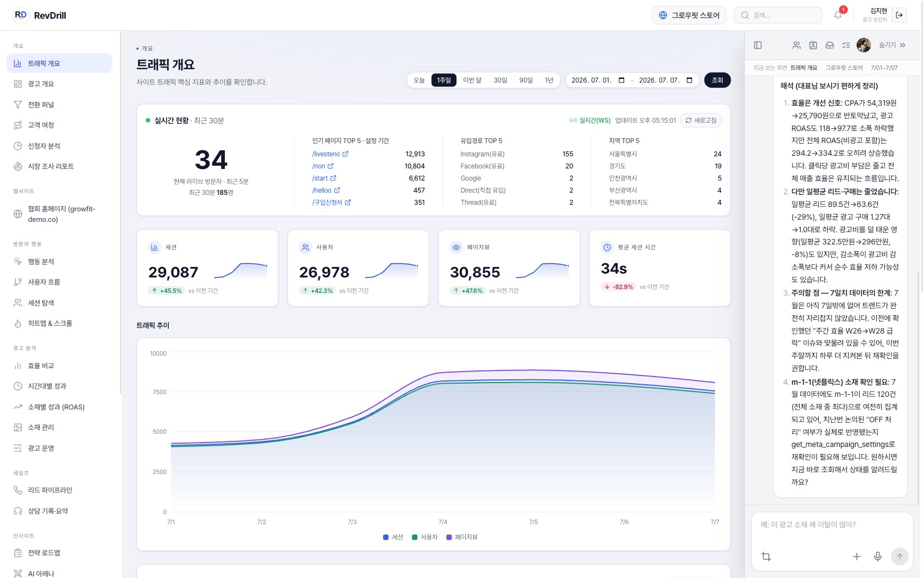This screenshot has width=924, height=578.
Task: Open 광고 운영 in the sidebar
Action: pos(59,448)
